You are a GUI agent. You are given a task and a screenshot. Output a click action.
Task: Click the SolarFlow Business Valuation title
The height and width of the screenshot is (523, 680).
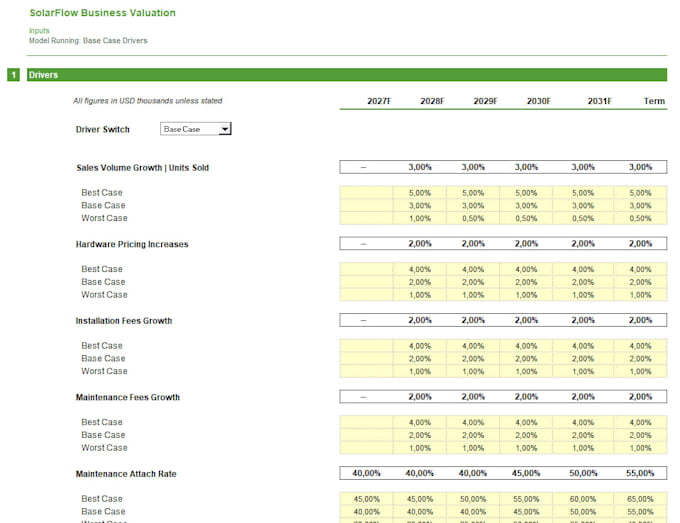[102, 13]
